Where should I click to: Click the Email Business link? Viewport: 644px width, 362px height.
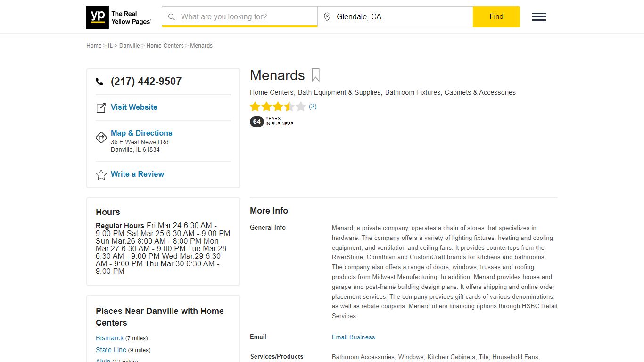pyautogui.click(x=354, y=337)
